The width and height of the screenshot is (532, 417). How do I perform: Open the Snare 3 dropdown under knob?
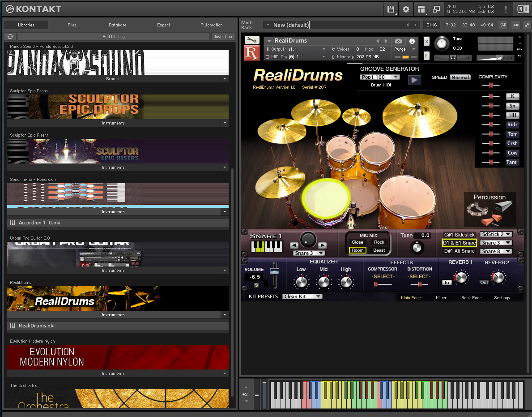coord(309,253)
